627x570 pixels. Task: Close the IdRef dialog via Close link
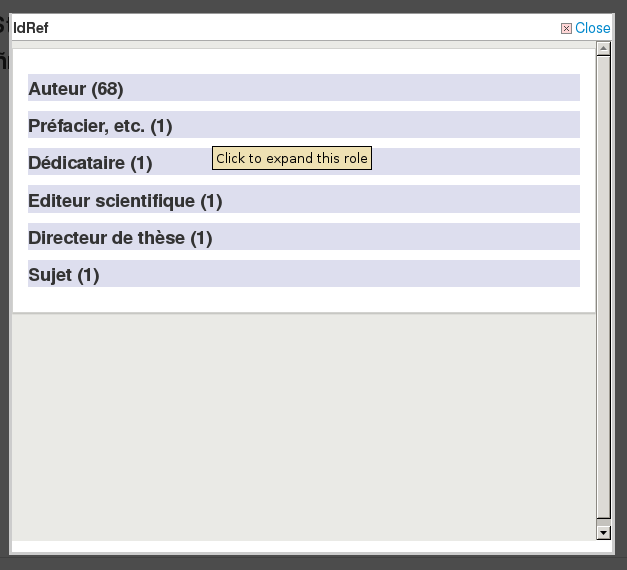click(592, 28)
